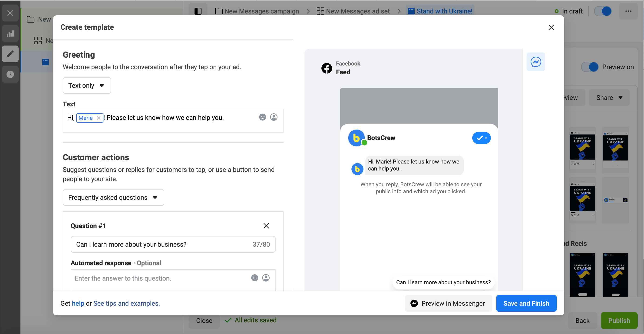Select Stand with Ukraine! ad breadcrumb
Image resolution: width=644 pixels, height=334 pixels.
440,11
